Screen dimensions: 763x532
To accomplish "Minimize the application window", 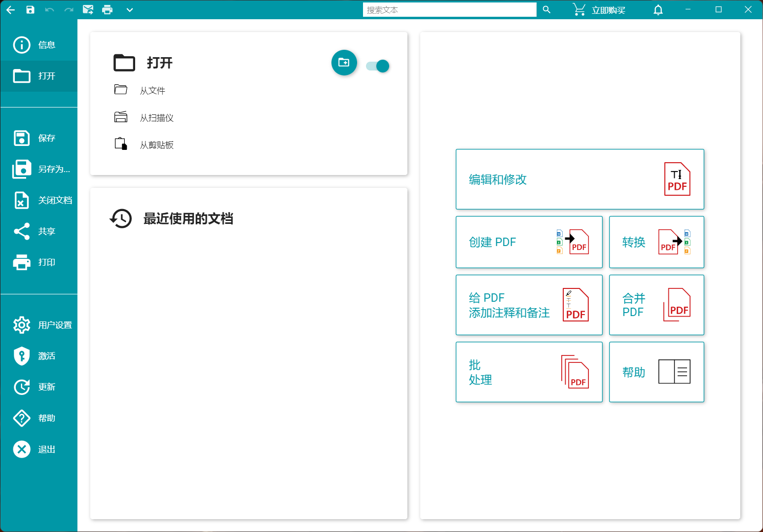I will [x=688, y=9].
